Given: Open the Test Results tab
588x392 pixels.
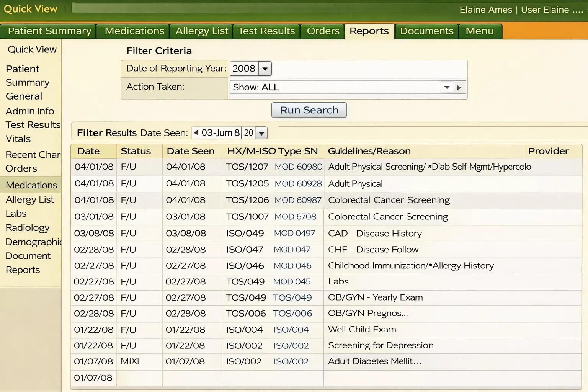Looking at the screenshot, I should pos(266,31).
